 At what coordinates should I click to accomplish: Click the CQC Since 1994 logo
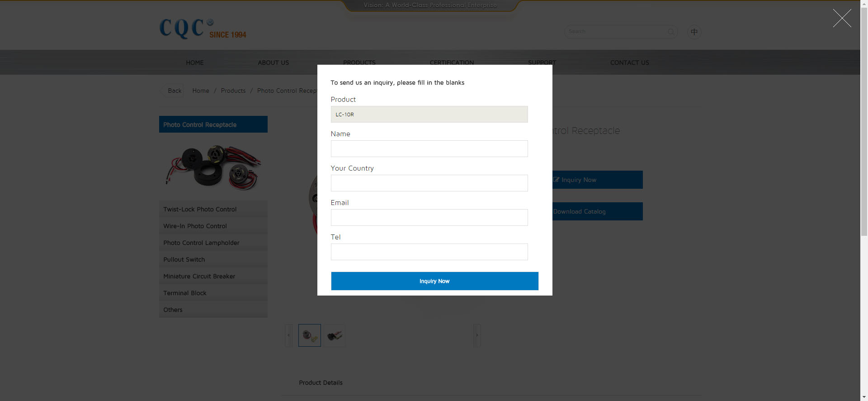coord(203,29)
